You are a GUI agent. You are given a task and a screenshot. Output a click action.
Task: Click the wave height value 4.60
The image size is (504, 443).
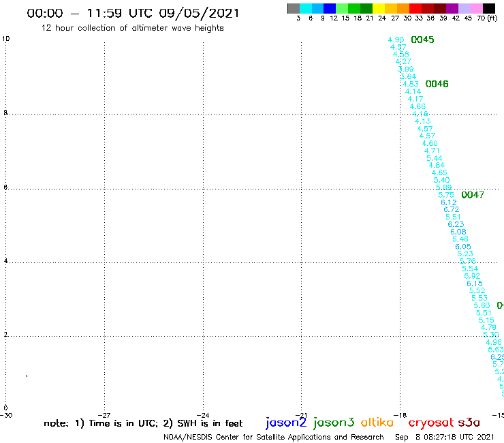coord(430,143)
